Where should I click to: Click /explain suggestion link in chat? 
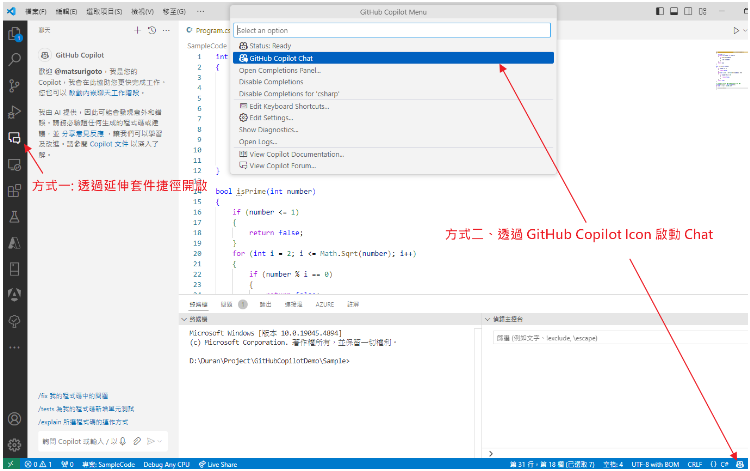(x=83, y=422)
